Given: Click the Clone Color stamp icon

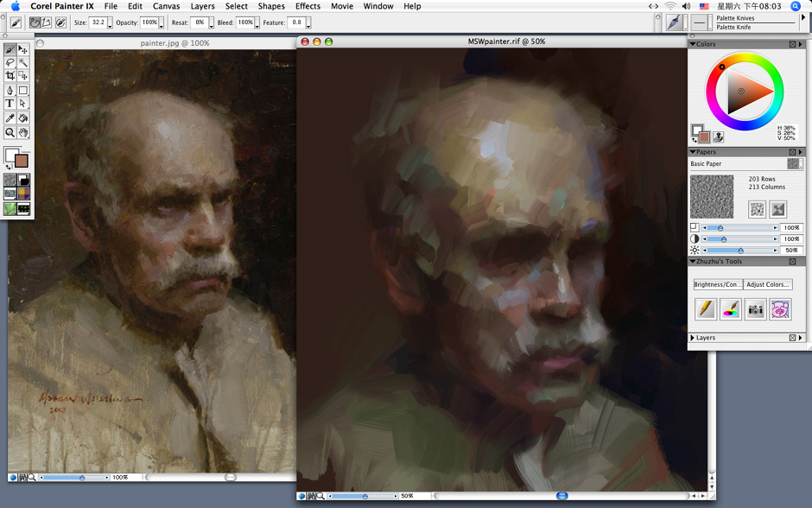Looking at the screenshot, I should coord(718,137).
